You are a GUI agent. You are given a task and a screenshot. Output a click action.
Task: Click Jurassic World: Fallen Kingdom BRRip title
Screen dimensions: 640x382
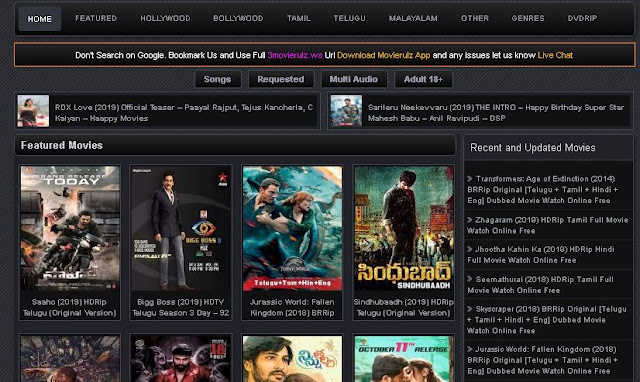(x=292, y=307)
